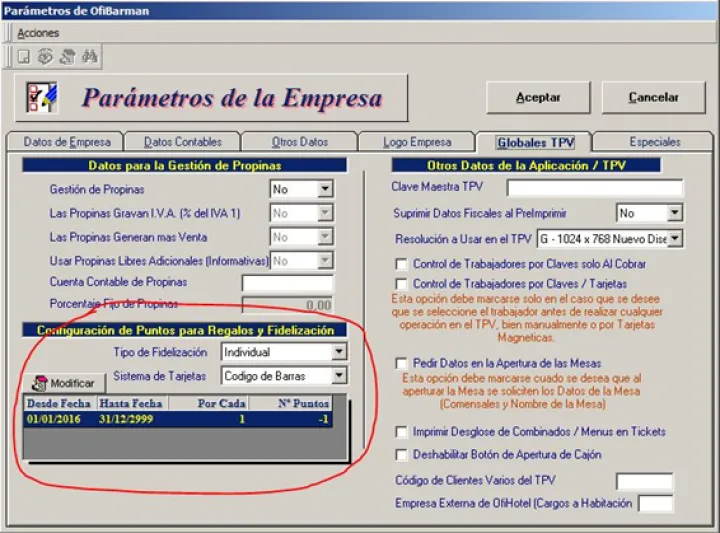Click the third toolbar icon beside binoculars

pyautogui.click(x=67, y=57)
